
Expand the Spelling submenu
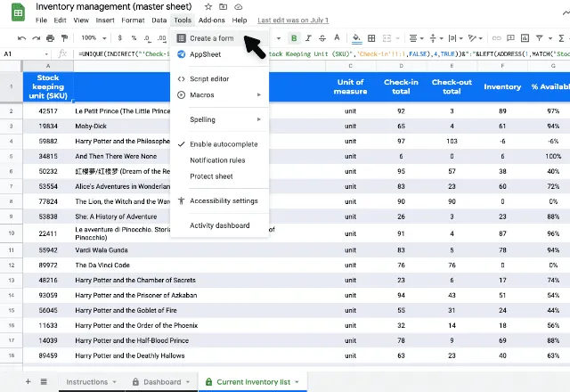(x=220, y=119)
